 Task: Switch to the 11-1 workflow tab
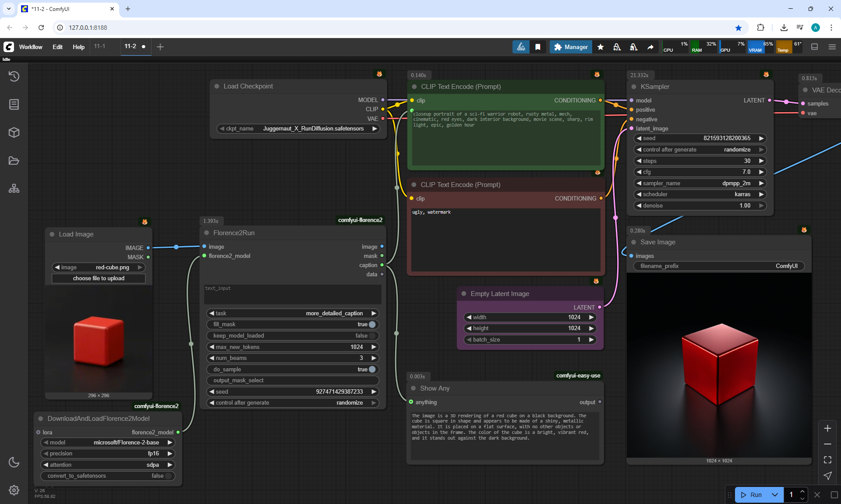click(x=100, y=46)
